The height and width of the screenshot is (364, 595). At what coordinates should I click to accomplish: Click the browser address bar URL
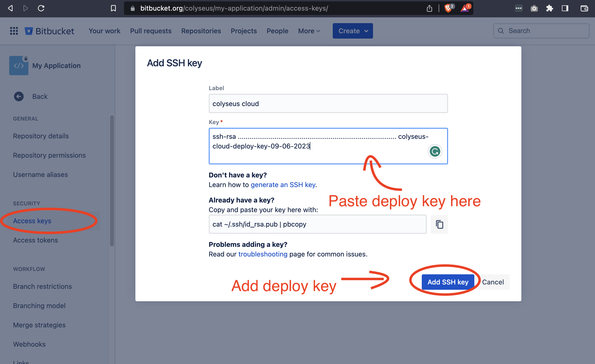point(234,8)
